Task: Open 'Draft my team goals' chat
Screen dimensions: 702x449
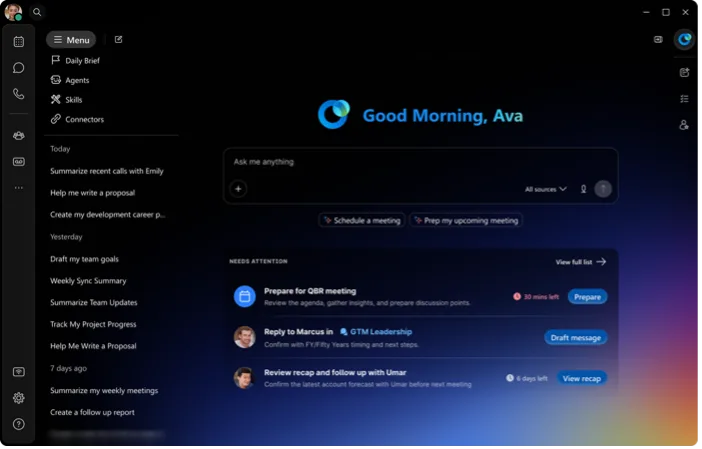Action: click(85, 259)
